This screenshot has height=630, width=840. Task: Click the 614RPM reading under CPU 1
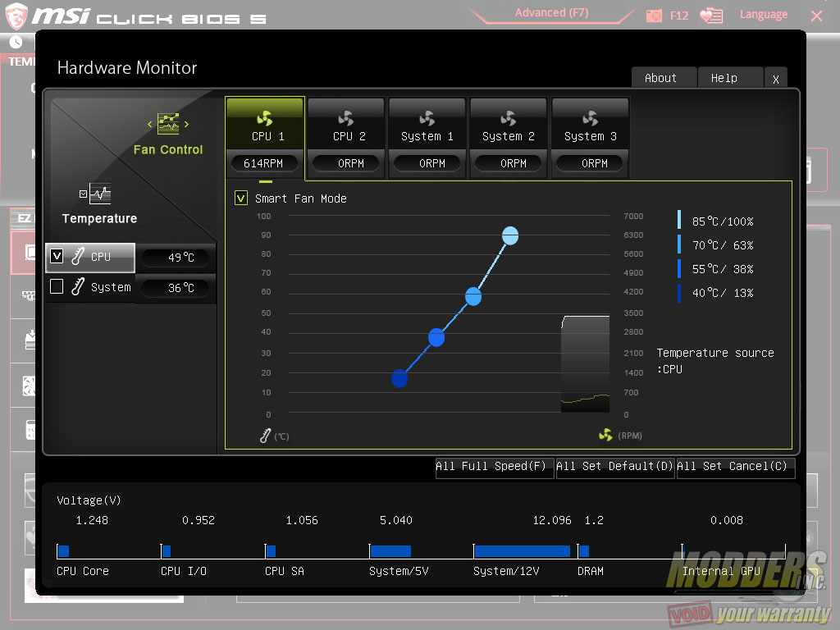pos(263,163)
